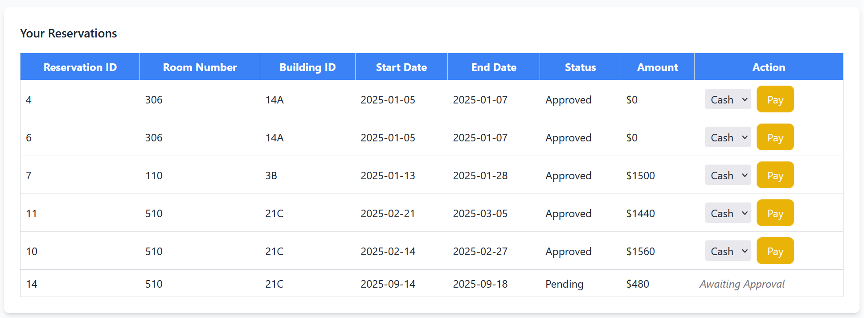Pay for reservation 6
This screenshot has width=868, height=318.
click(774, 137)
